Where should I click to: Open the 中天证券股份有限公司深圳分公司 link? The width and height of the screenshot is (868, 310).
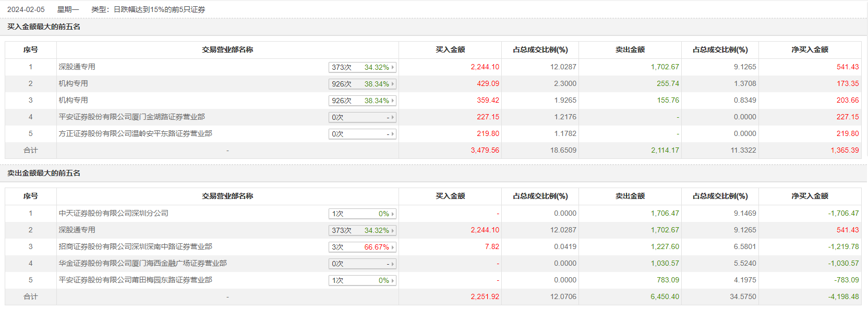(x=113, y=213)
